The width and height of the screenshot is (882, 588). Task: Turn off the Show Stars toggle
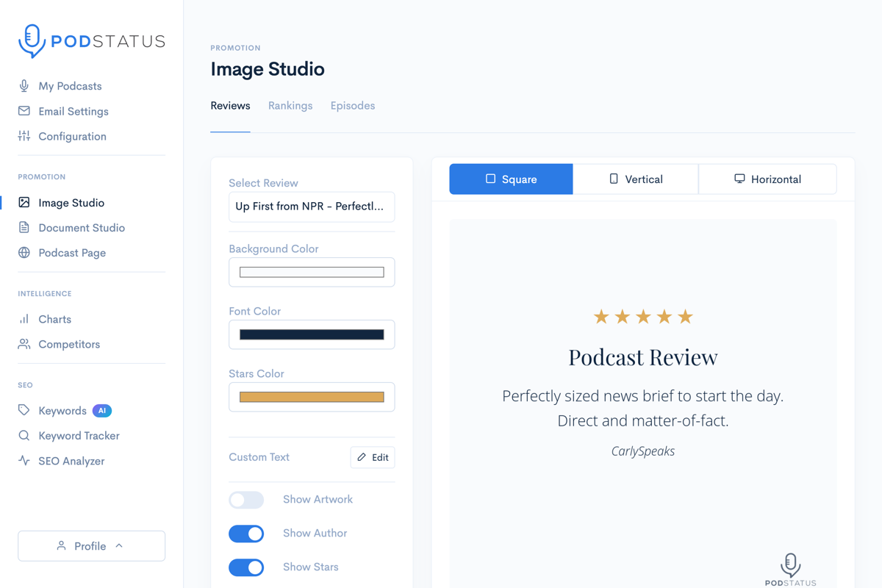pyautogui.click(x=246, y=567)
